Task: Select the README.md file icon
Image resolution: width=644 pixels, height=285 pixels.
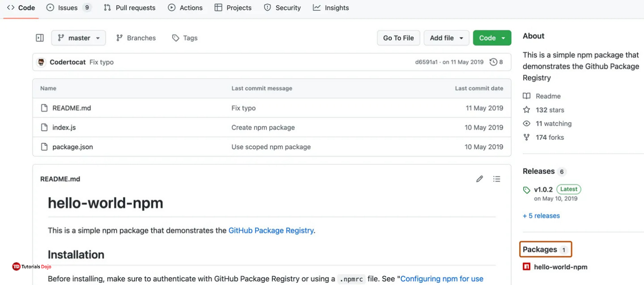Action: 44,108
